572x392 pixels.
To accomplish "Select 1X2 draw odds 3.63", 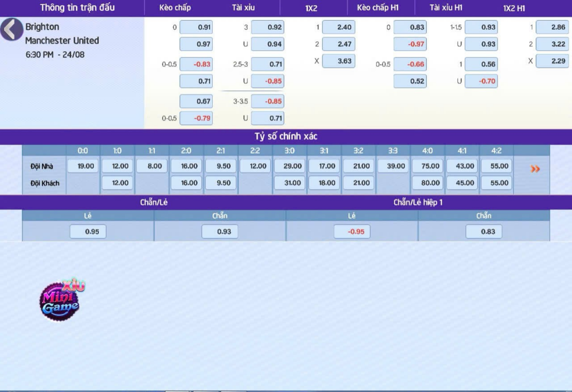I will click(x=338, y=61).
